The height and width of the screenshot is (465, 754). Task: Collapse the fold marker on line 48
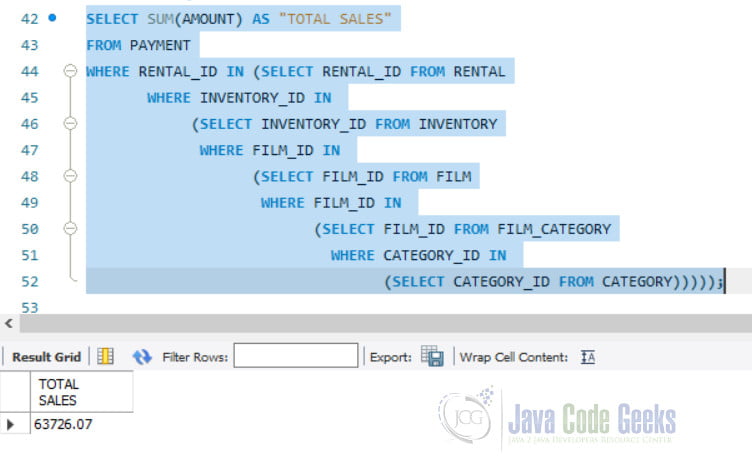pos(70,176)
